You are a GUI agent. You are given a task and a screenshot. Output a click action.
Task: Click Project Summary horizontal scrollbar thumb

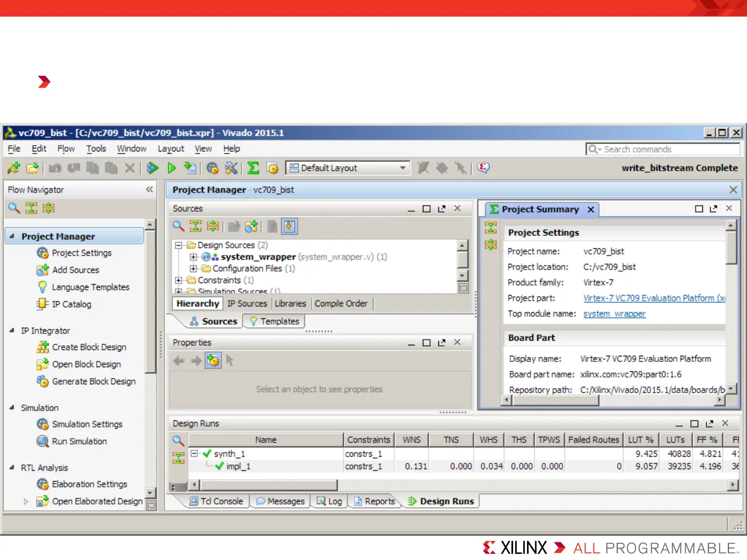point(556,400)
